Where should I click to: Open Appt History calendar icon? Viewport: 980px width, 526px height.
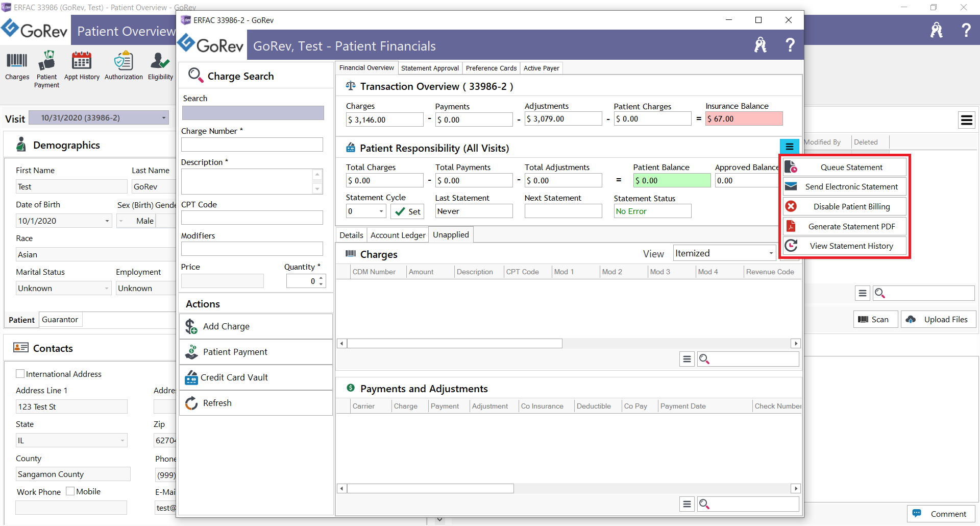(82, 65)
